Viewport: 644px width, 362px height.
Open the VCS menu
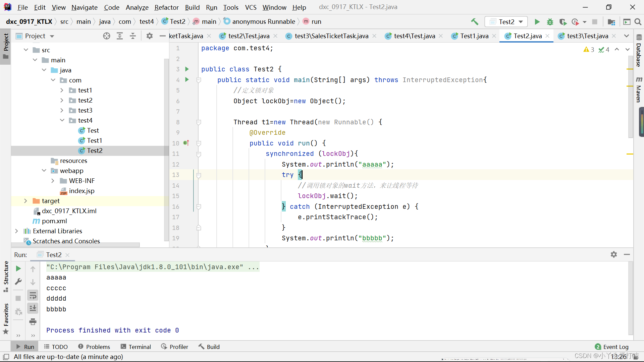click(x=251, y=7)
